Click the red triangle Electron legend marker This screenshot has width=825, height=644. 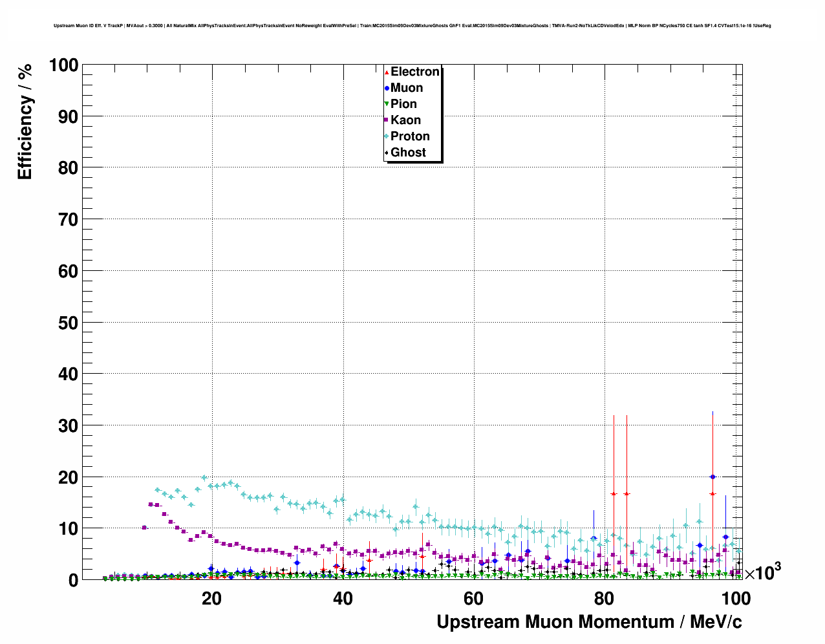pos(387,72)
